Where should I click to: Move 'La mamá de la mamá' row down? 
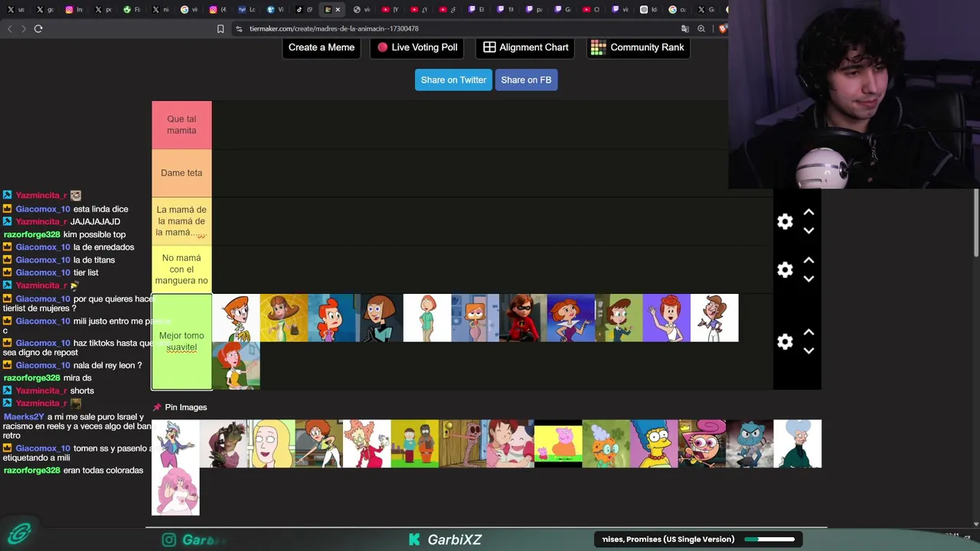pos(808,230)
